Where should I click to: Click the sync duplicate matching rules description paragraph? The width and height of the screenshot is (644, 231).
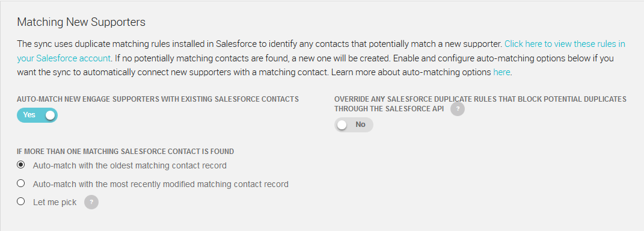[321, 58]
